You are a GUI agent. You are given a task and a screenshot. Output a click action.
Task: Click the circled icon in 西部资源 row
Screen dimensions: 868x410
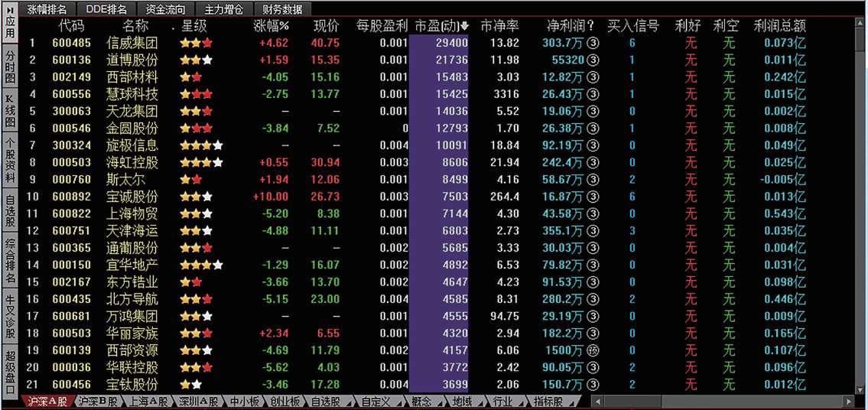coord(593,350)
